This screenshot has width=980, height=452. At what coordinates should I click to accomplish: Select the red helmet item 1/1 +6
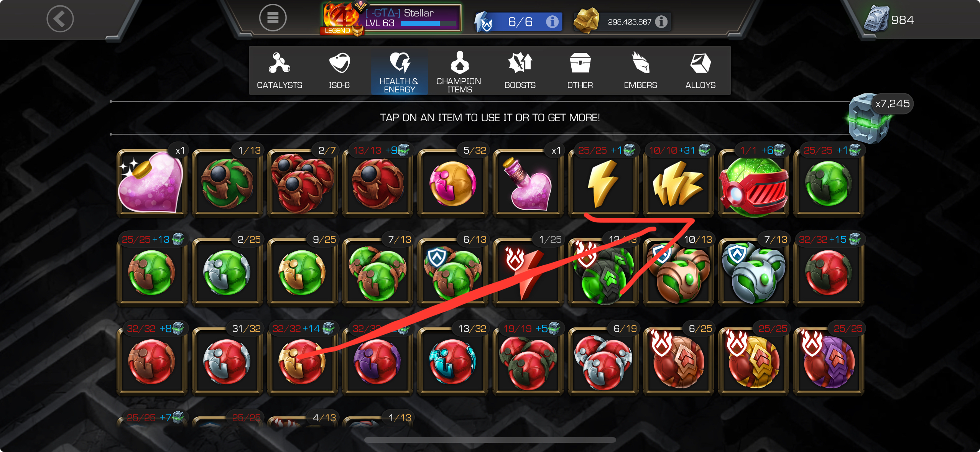tap(753, 183)
